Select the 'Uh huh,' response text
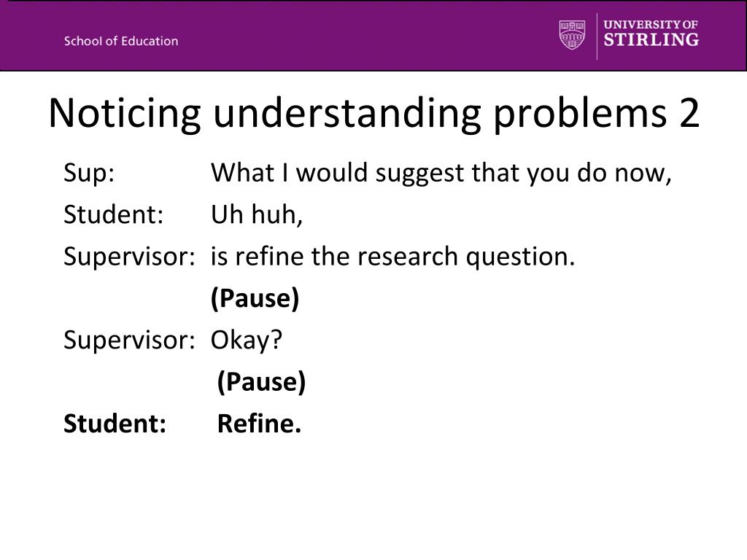747x560 pixels. click(x=257, y=214)
